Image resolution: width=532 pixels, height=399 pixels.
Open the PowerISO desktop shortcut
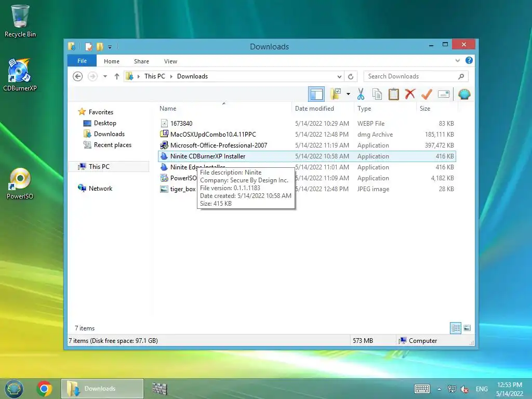[20, 183]
